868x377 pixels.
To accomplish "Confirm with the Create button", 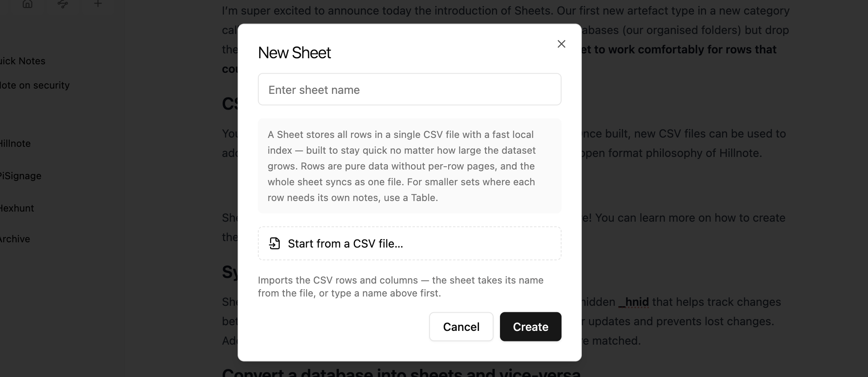I will [530, 326].
